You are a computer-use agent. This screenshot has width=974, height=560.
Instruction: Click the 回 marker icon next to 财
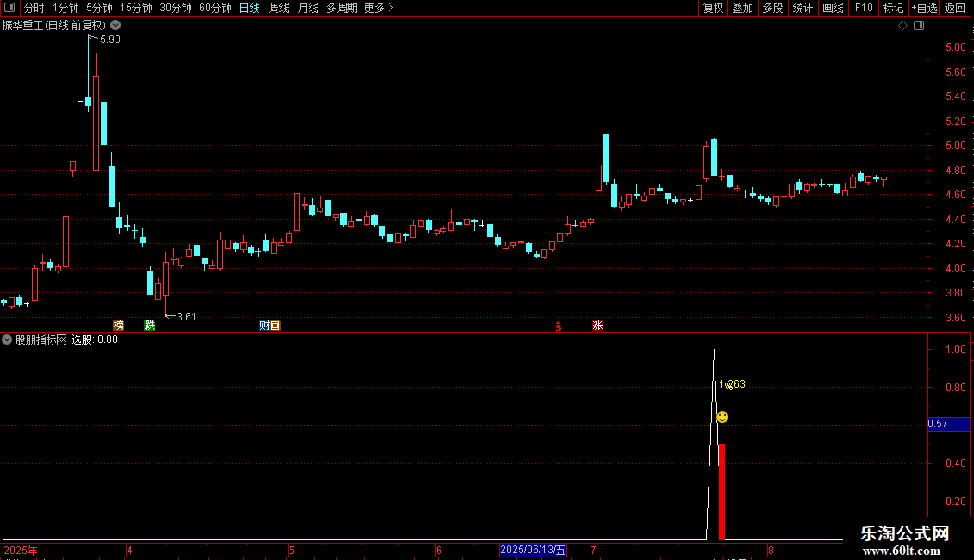click(x=275, y=326)
